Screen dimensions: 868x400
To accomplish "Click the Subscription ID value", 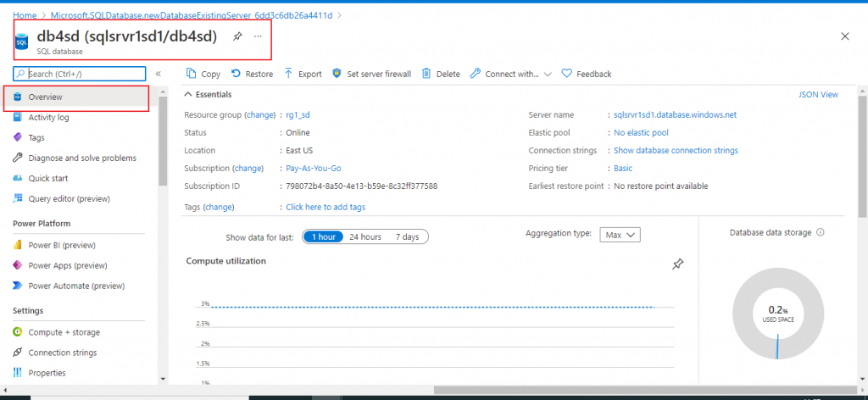I will coord(361,186).
